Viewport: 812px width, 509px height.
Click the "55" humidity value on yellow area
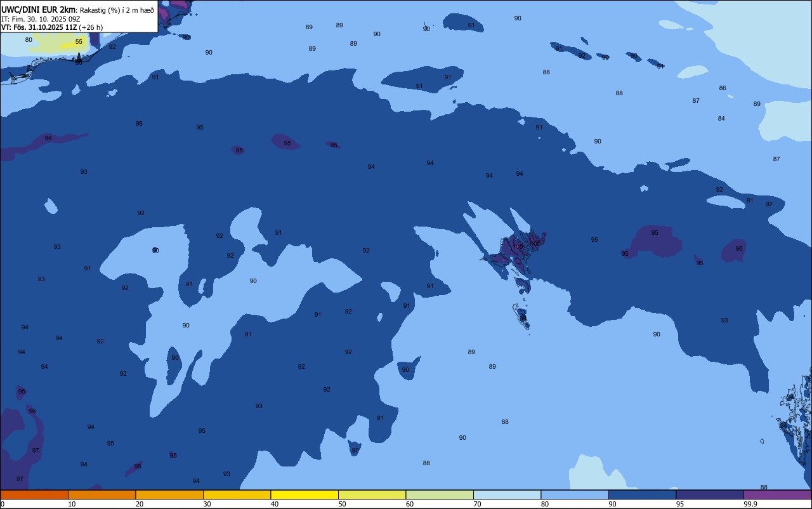79,42
